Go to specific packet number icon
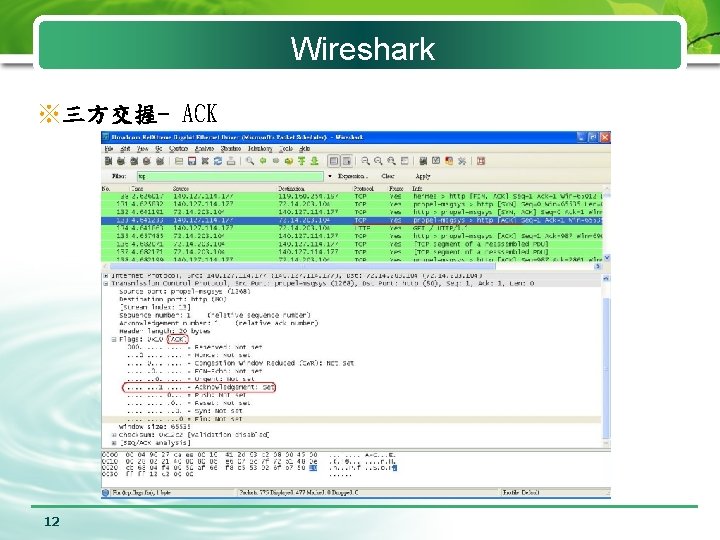Screen dimensions: 720x540 click(288, 161)
